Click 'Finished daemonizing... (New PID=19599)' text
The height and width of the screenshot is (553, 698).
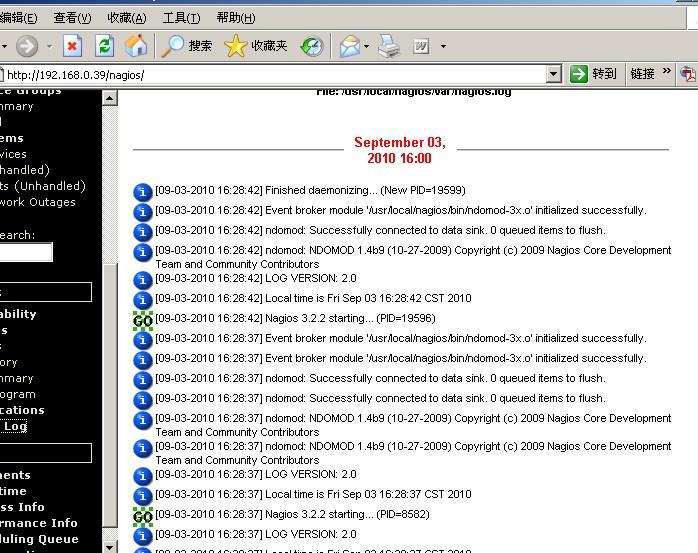click(x=365, y=190)
